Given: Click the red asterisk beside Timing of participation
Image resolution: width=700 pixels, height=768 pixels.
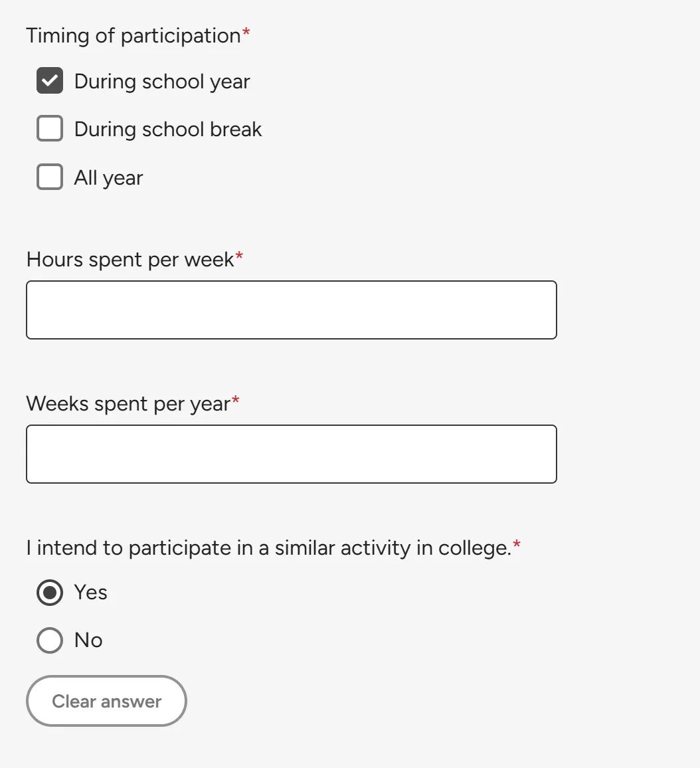Looking at the screenshot, I should point(246,33).
